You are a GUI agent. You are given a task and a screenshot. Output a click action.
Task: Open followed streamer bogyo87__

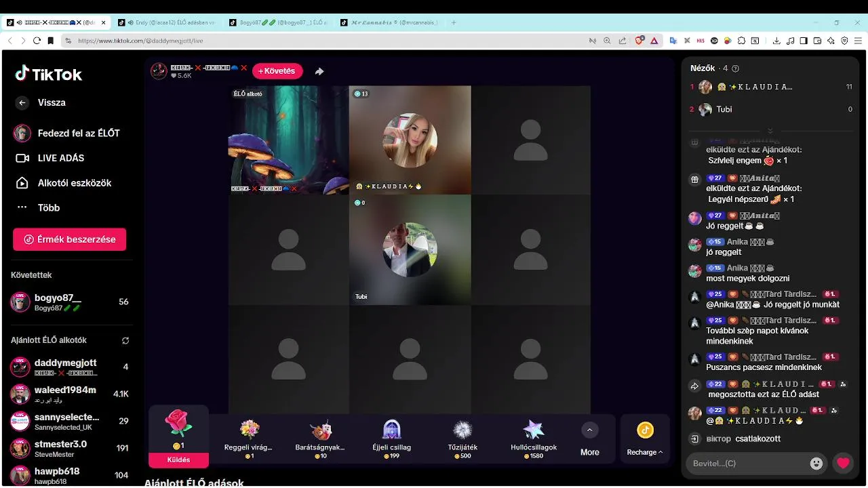(x=71, y=302)
